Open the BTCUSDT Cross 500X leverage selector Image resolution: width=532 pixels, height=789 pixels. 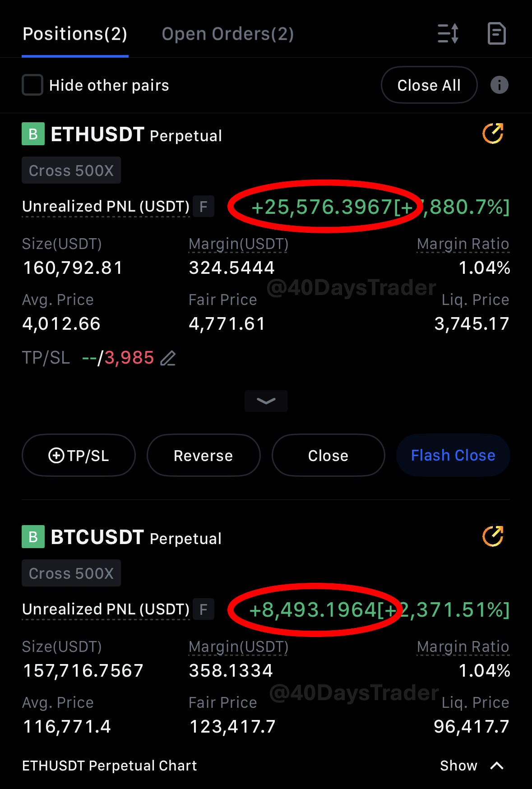pos(71,573)
